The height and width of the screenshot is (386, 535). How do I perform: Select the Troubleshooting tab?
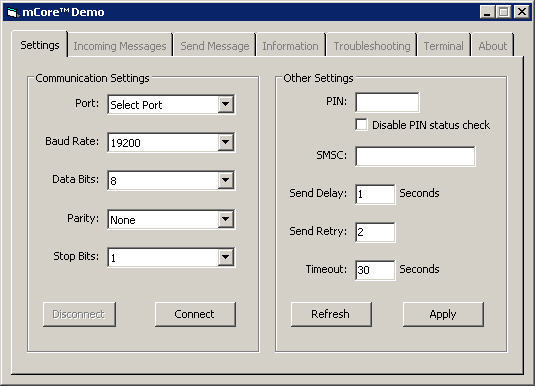[372, 46]
